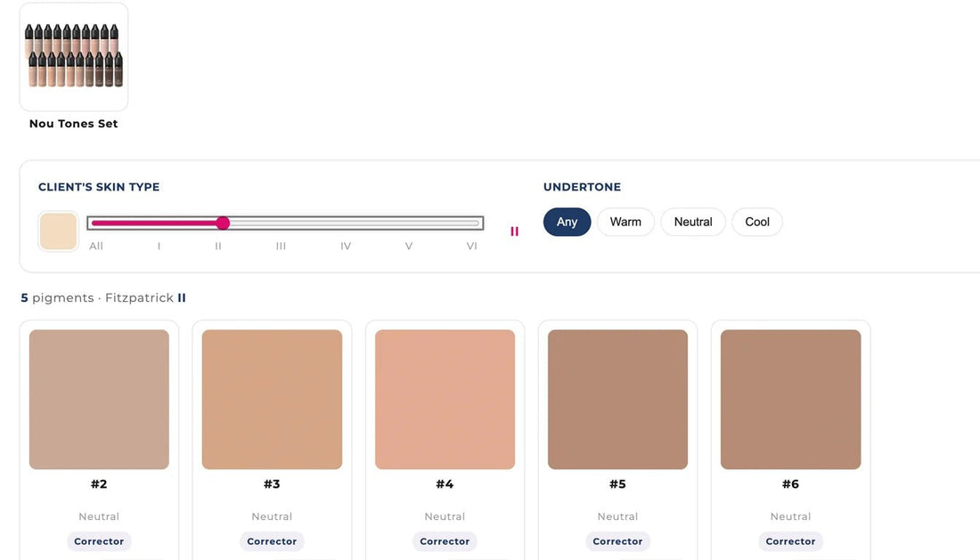This screenshot has height=560, width=980.
Task: Set skin type slider to IV
Action: coord(346,246)
